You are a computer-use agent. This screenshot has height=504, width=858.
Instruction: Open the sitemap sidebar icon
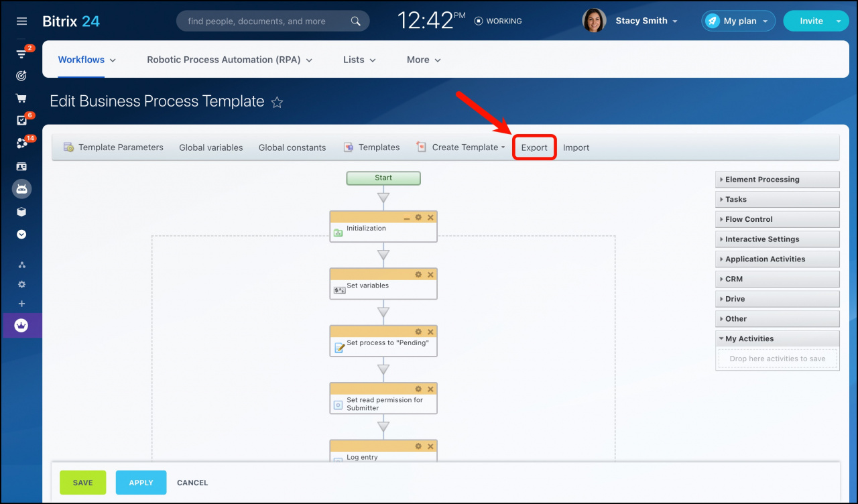pyautogui.click(x=21, y=265)
